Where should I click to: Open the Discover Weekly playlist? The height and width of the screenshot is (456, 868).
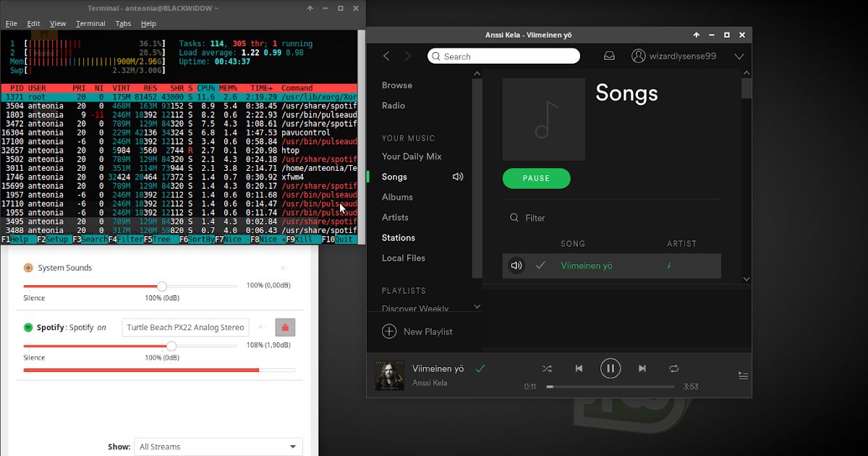coord(415,308)
